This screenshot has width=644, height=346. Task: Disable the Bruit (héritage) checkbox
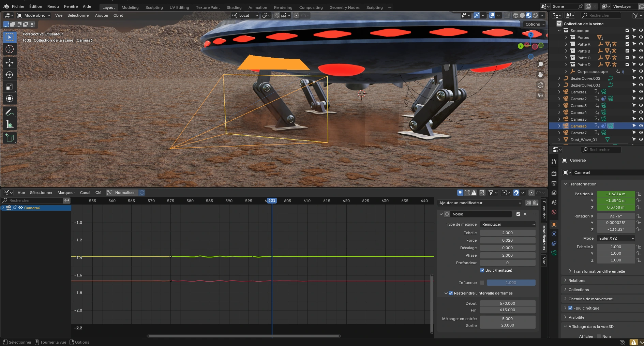(x=482, y=270)
